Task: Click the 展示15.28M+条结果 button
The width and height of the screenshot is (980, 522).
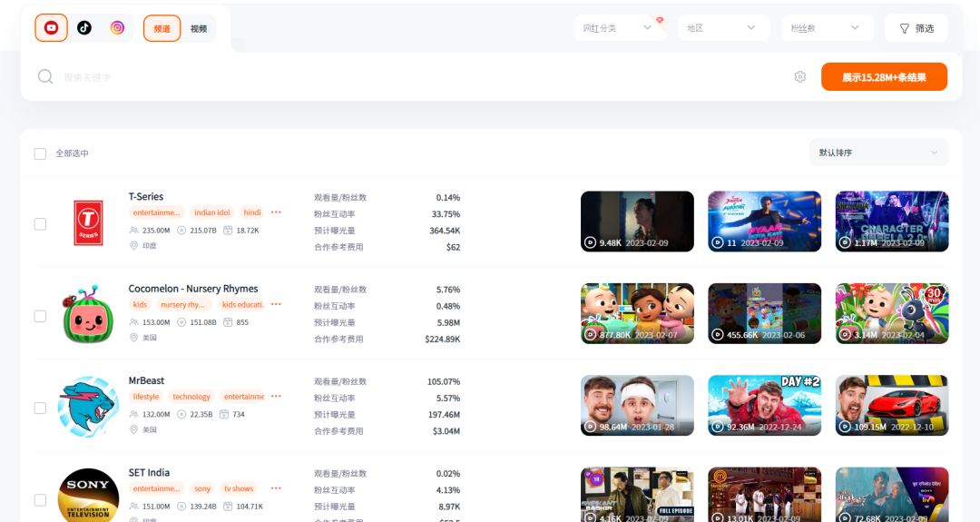Action: click(x=884, y=77)
